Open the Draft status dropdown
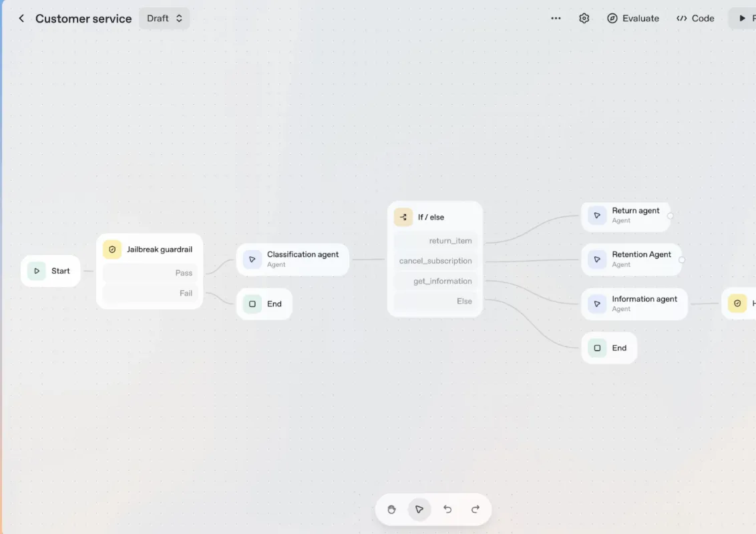This screenshot has height=534, width=756. point(164,18)
